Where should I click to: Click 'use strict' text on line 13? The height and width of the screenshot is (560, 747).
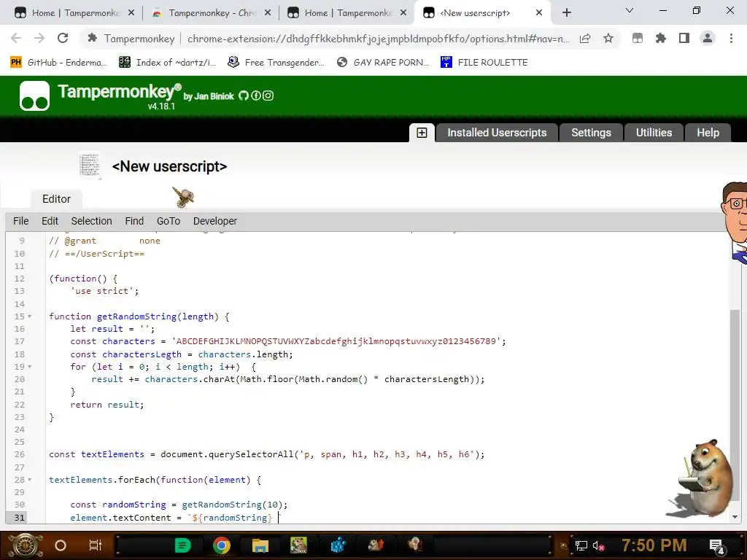click(104, 291)
